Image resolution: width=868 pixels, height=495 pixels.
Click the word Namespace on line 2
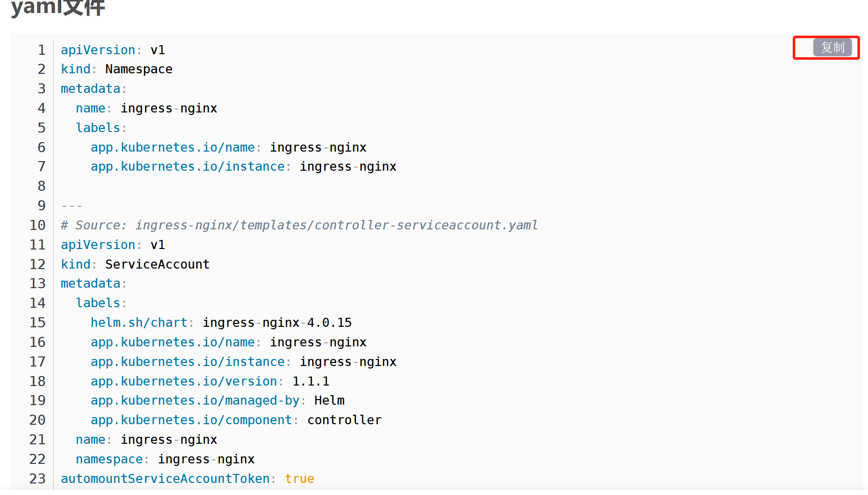pos(138,69)
